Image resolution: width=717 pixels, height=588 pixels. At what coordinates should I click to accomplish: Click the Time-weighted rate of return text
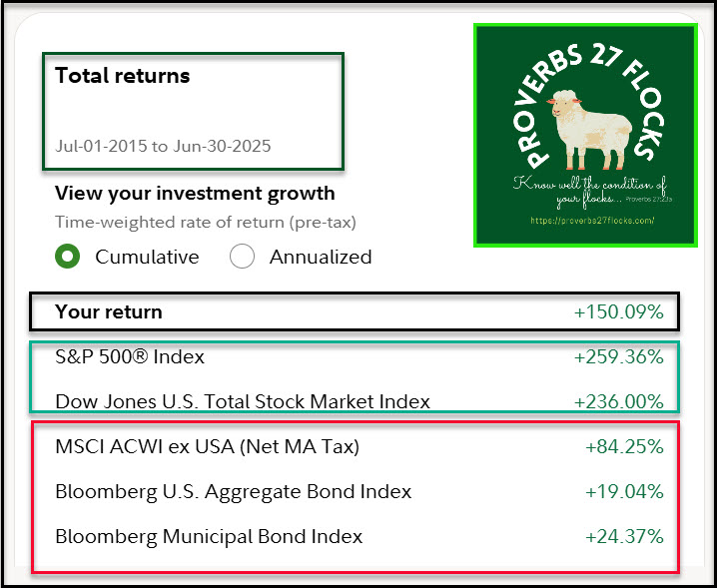point(205,223)
